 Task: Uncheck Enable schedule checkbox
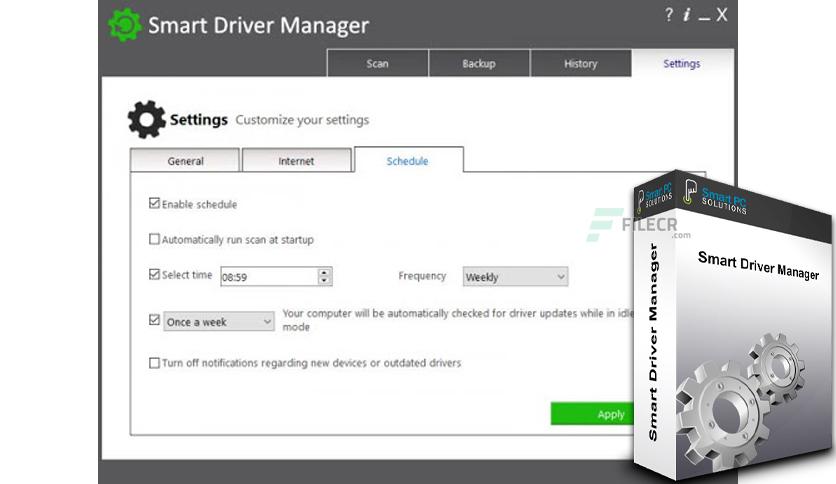click(154, 203)
